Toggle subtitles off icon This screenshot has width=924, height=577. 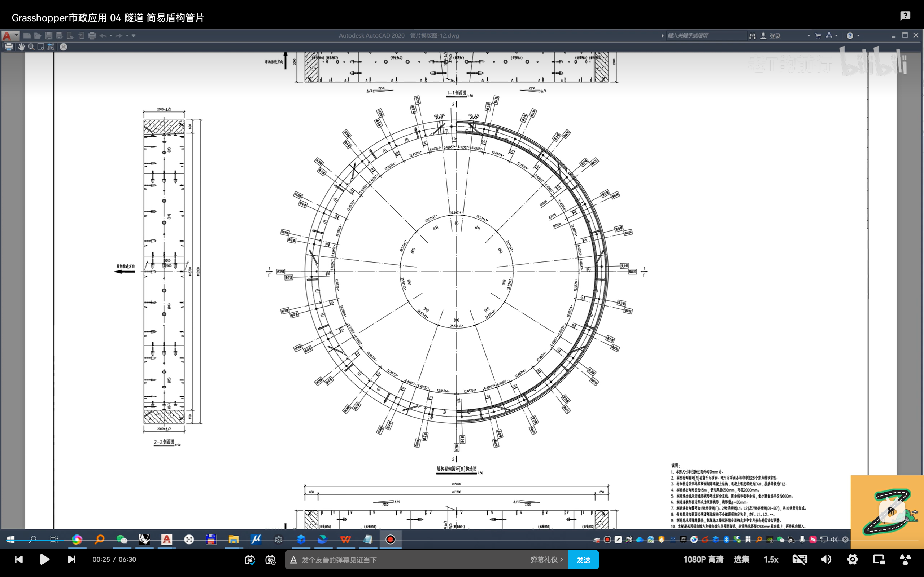[x=799, y=559]
